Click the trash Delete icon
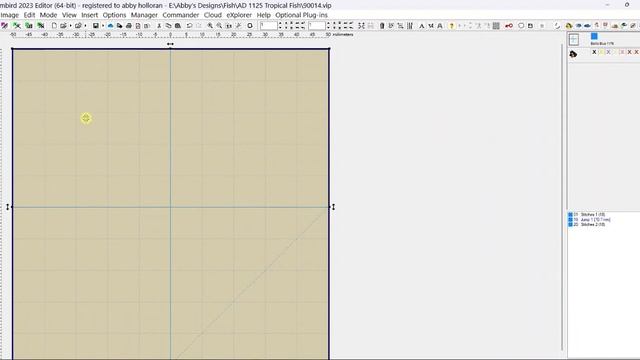 click(x=382, y=26)
